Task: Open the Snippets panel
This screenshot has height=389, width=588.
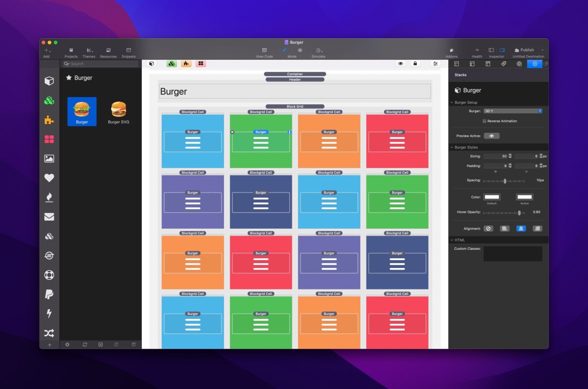Action: pyautogui.click(x=128, y=52)
